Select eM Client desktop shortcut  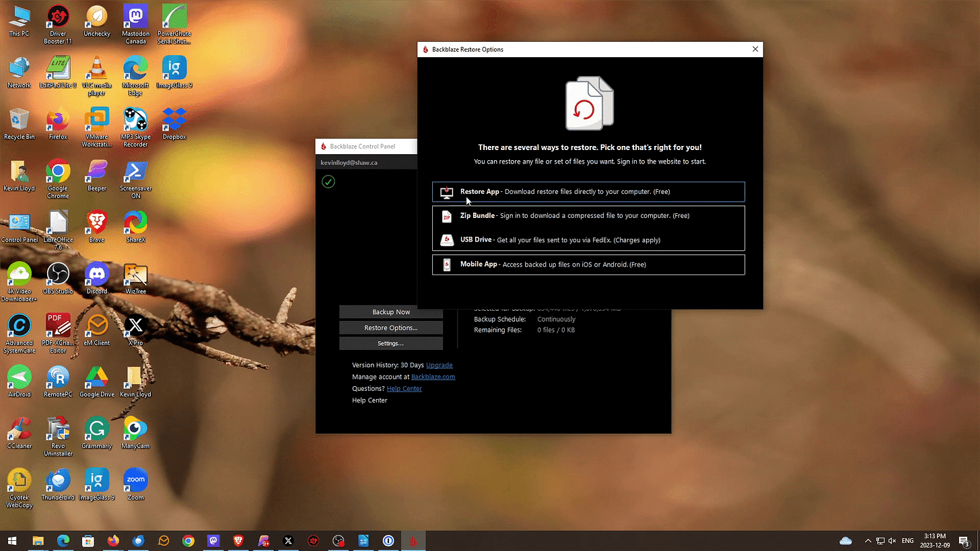[97, 330]
